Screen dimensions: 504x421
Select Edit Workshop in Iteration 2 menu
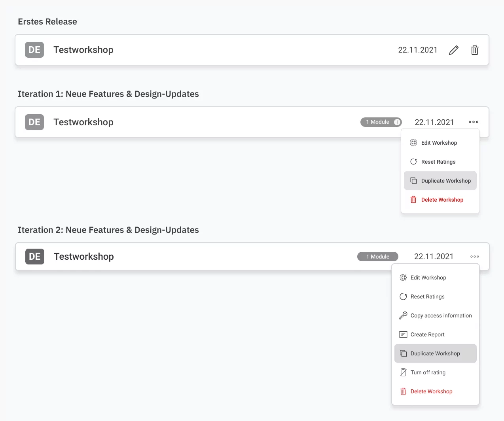coord(429,278)
